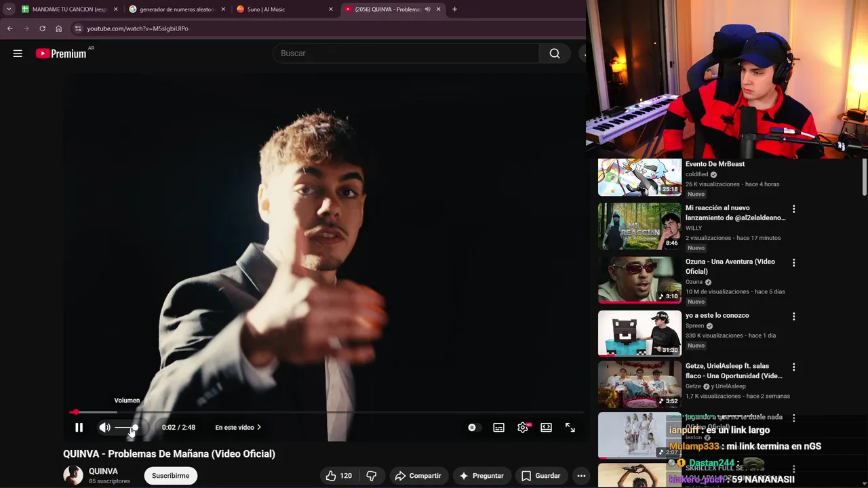Save video with Guardar button

541,476
